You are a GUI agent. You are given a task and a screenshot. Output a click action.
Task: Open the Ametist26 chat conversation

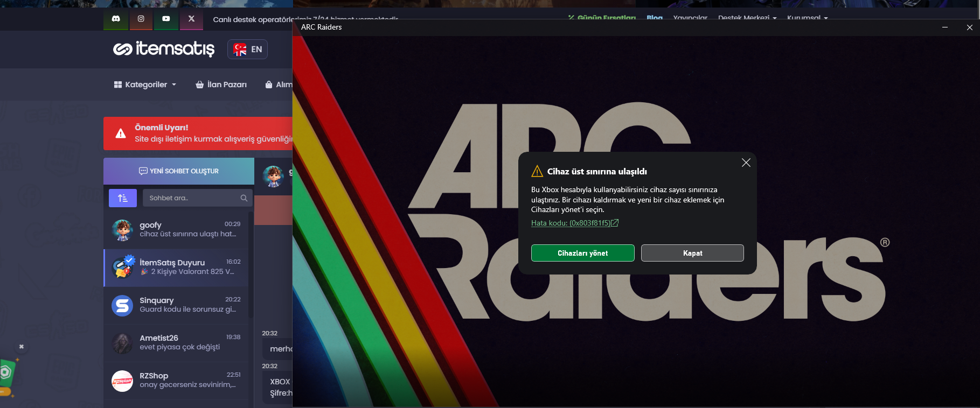[x=176, y=343]
